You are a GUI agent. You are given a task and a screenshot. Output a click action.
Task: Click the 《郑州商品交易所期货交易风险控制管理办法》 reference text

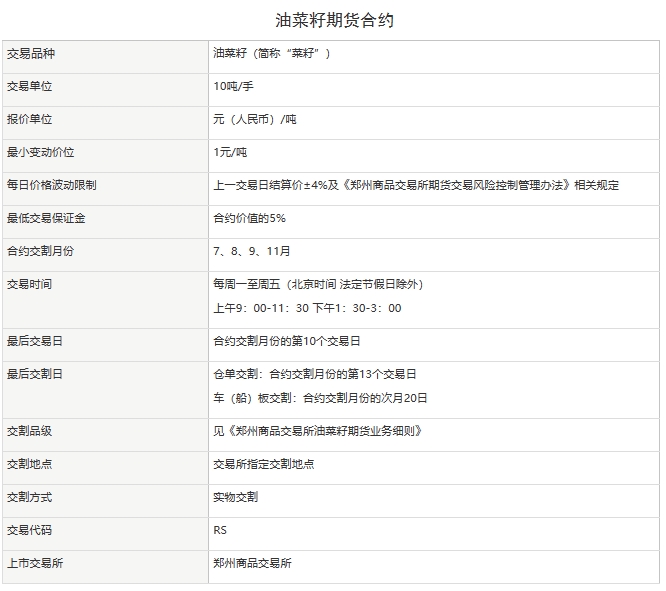pyautogui.click(x=456, y=186)
